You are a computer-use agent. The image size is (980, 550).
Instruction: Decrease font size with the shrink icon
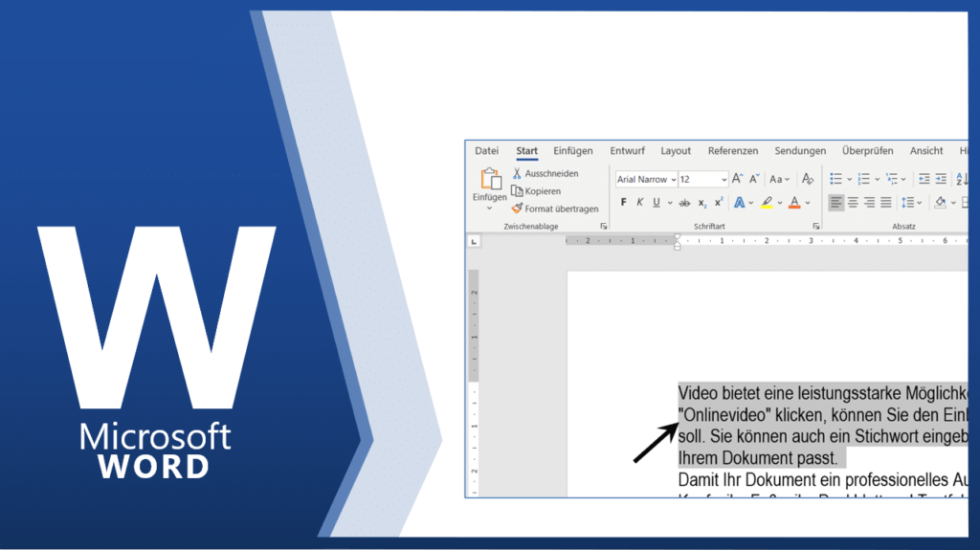point(754,179)
